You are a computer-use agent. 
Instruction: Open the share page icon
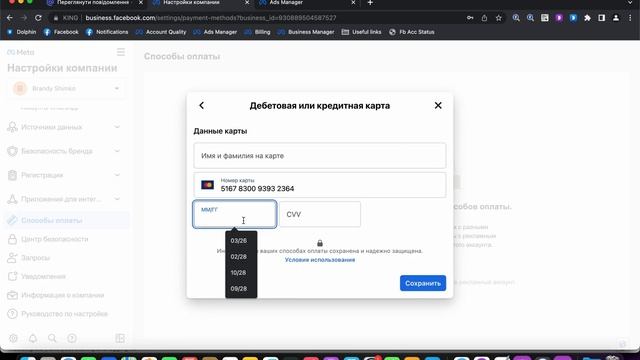tap(484, 18)
